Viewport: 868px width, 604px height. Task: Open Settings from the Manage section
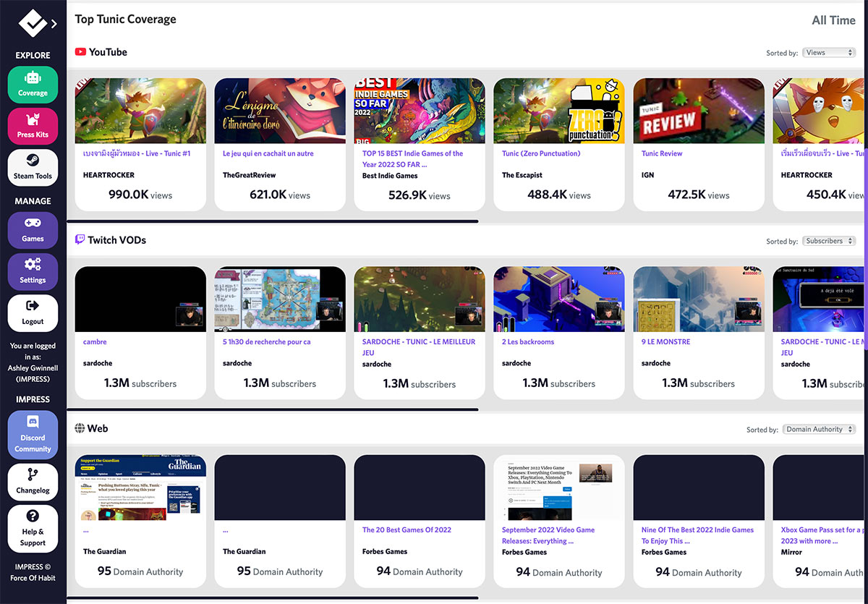click(33, 271)
